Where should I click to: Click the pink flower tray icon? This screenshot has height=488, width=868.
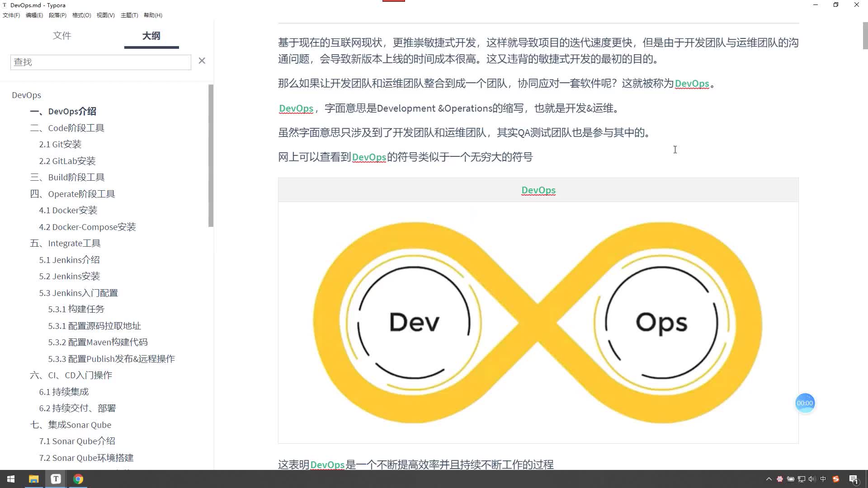click(x=780, y=479)
